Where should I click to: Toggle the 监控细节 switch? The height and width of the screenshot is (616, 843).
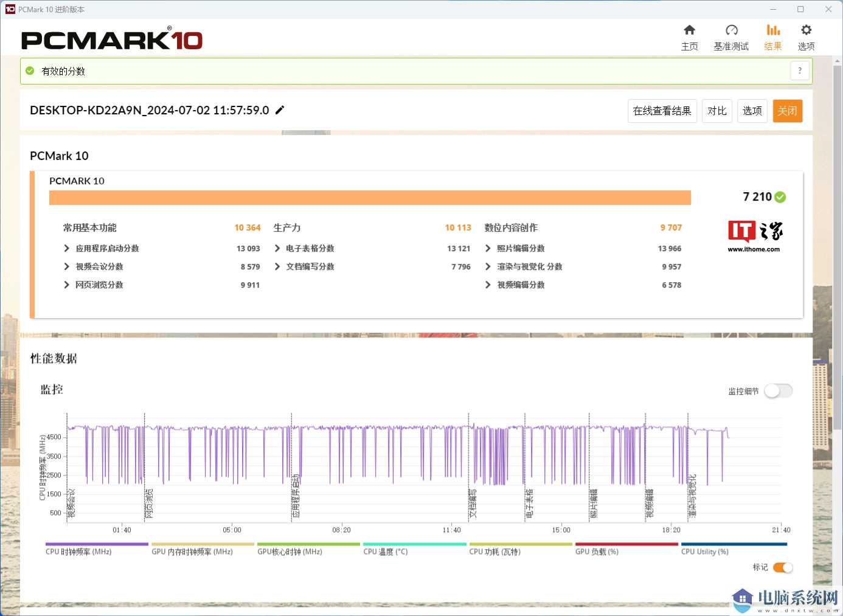(x=779, y=391)
